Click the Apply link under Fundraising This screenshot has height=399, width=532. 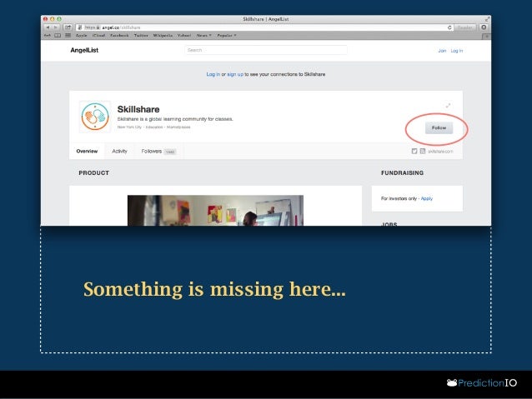pyautogui.click(x=427, y=198)
